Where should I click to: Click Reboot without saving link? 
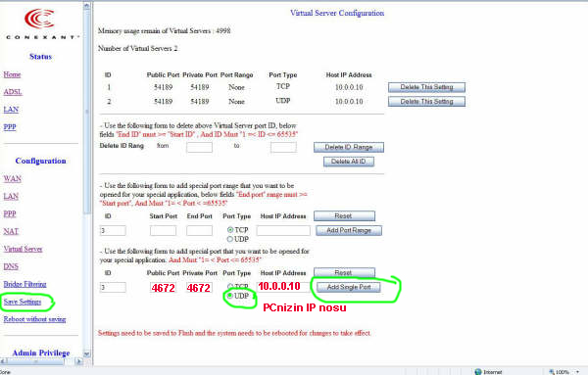pyautogui.click(x=34, y=319)
